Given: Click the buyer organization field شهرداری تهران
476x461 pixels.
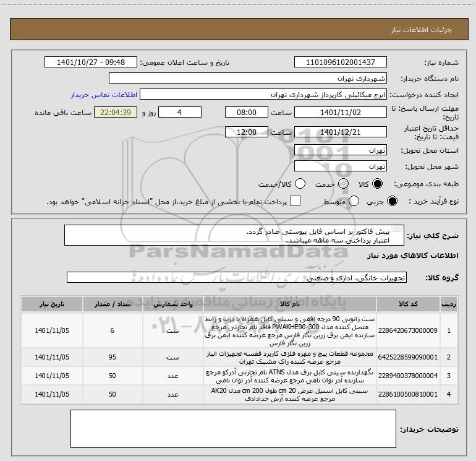Looking at the screenshot, I should (x=248, y=78).
